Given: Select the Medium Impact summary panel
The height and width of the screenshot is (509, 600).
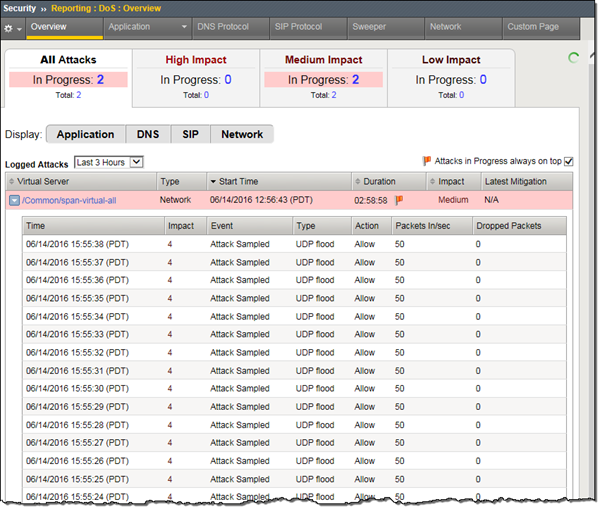Looking at the screenshot, I should 322,77.
